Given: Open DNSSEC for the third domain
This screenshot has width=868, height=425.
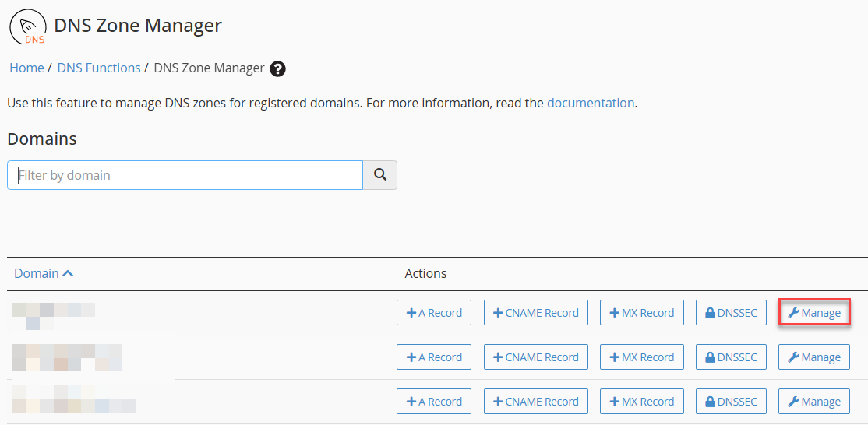Looking at the screenshot, I should [731, 401].
